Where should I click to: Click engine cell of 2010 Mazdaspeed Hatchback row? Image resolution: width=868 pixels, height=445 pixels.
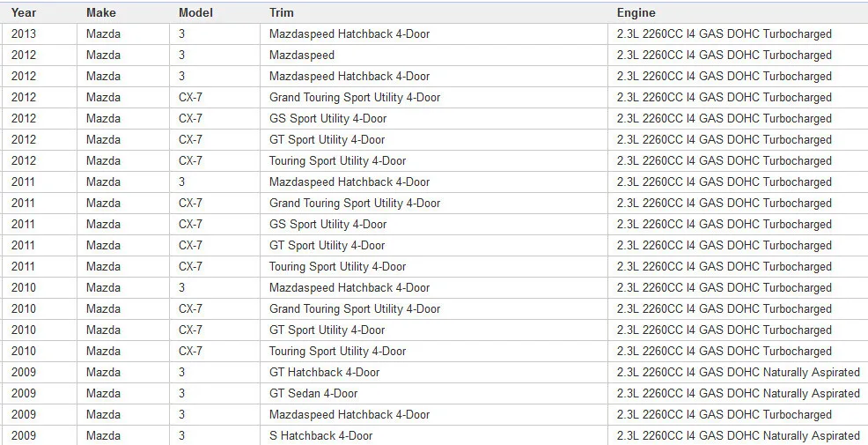738,287
